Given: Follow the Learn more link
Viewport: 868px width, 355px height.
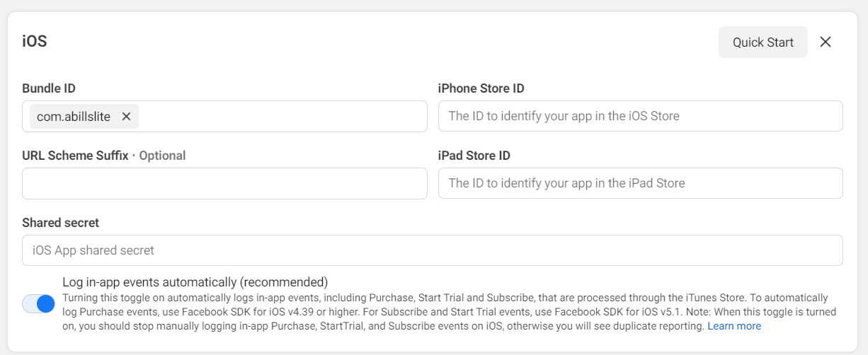Looking at the screenshot, I should point(734,326).
